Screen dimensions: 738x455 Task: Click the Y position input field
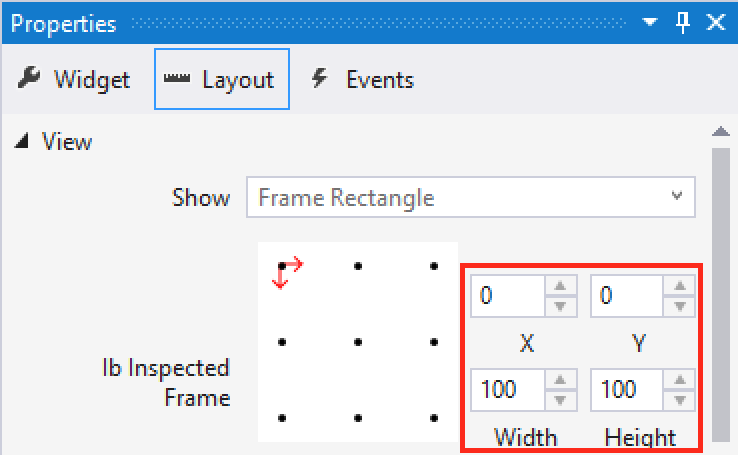627,296
